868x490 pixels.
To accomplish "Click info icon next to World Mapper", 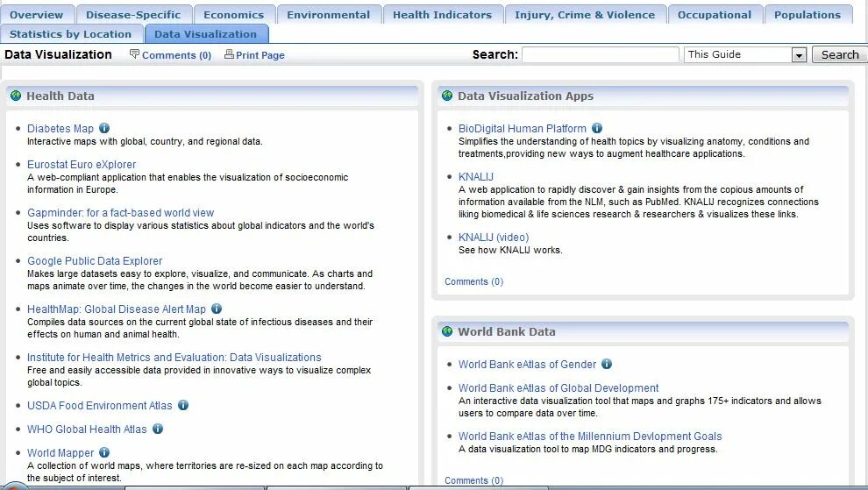I will [x=104, y=453].
